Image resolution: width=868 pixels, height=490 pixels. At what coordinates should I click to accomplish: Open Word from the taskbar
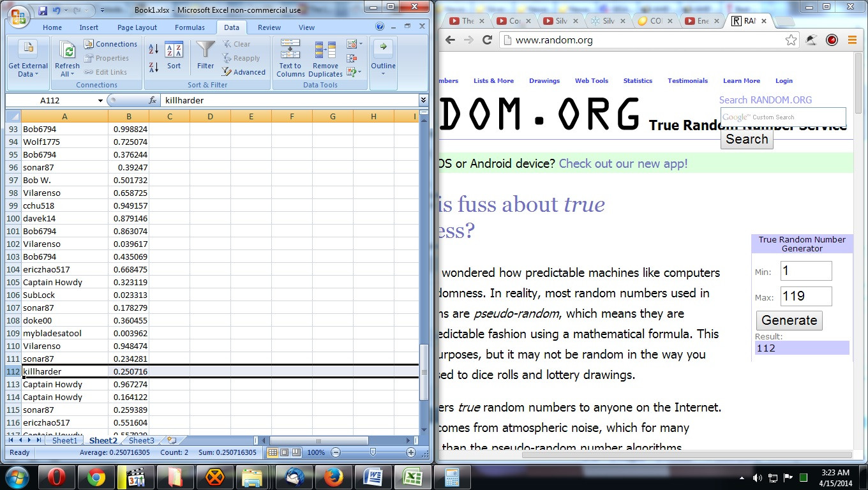(x=373, y=477)
